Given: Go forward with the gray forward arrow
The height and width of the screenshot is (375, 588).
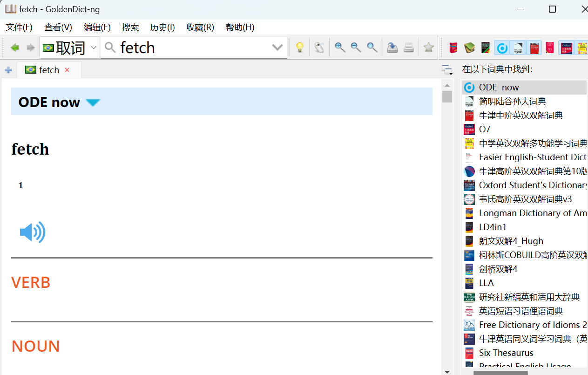Looking at the screenshot, I should pos(30,48).
